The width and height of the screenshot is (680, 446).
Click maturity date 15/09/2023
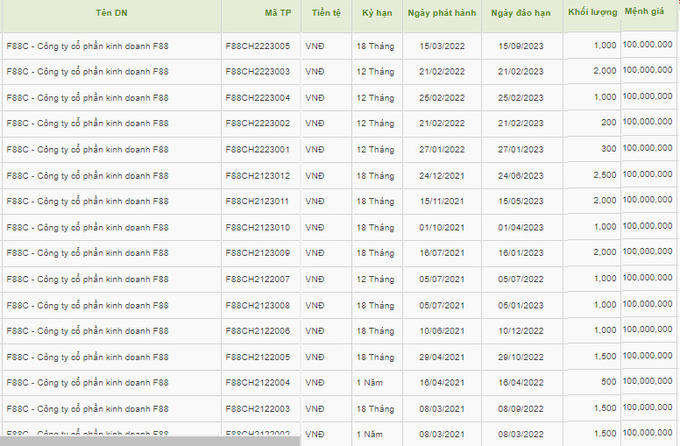click(x=521, y=46)
